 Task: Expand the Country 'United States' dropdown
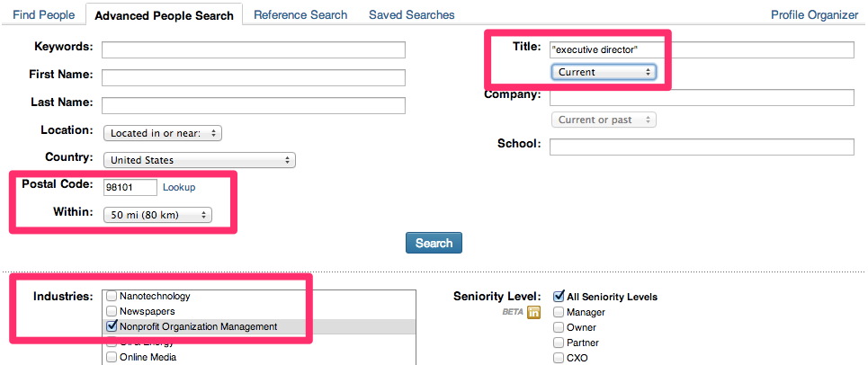(x=200, y=160)
